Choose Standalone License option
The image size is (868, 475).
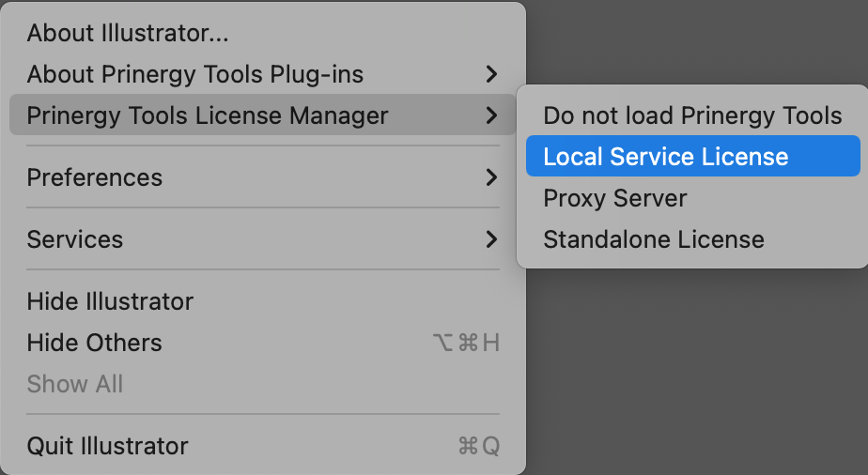coord(653,239)
